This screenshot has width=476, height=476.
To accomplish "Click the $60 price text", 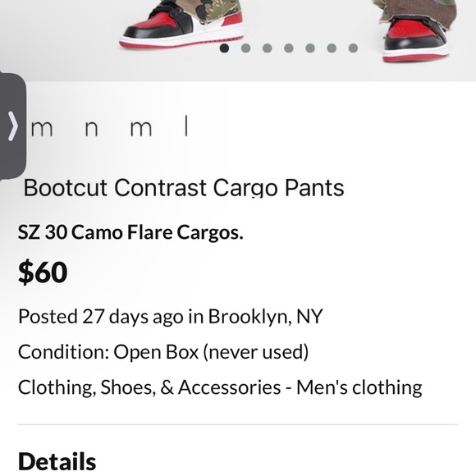I will tap(43, 272).
